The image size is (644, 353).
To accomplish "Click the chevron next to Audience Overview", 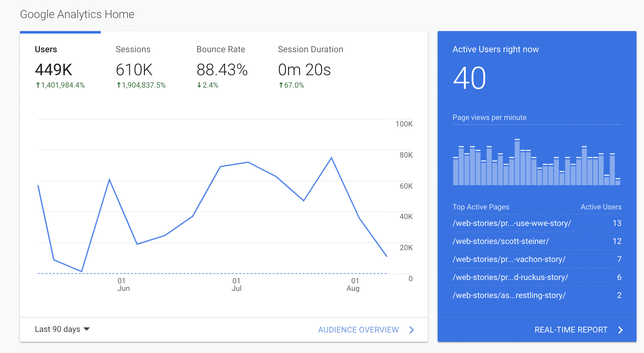I will [x=412, y=330].
